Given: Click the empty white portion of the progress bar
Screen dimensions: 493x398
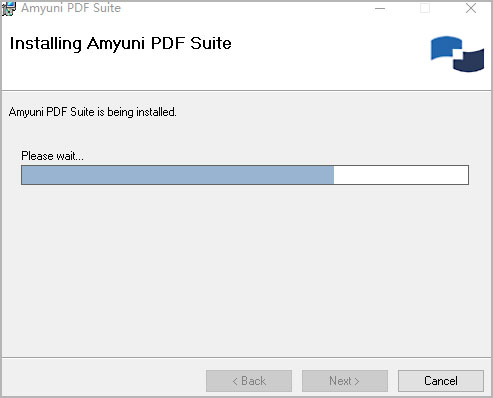Looking at the screenshot, I should coord(401,175).
